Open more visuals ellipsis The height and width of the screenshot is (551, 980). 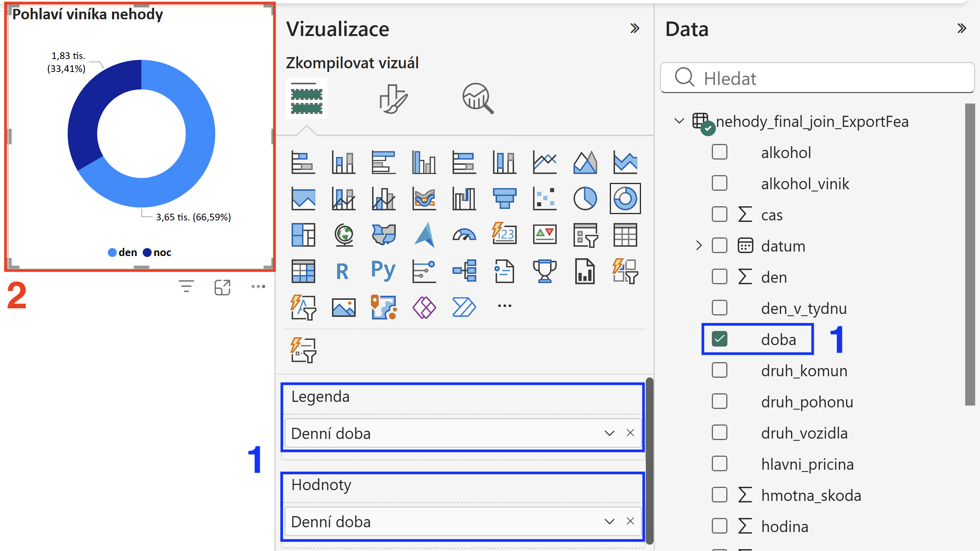(x=504, y=306)
